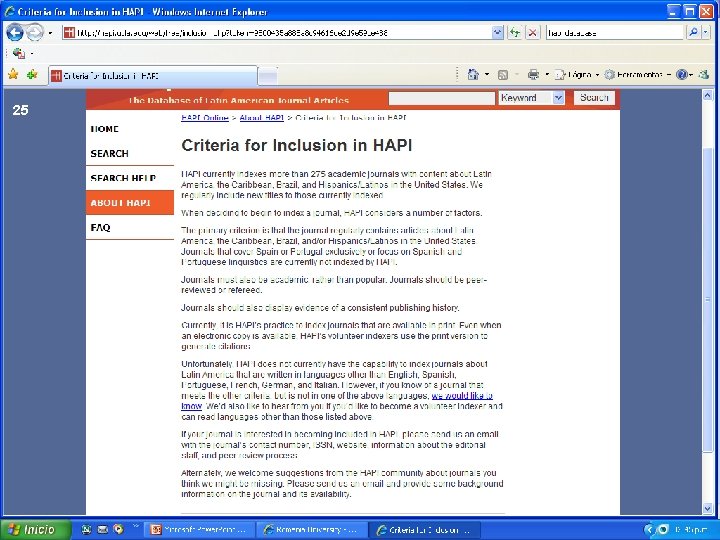The height and width of the screenshot is (540, 720).
Task: Run the search with magnifier icon
Action: (x=693, y=33)
